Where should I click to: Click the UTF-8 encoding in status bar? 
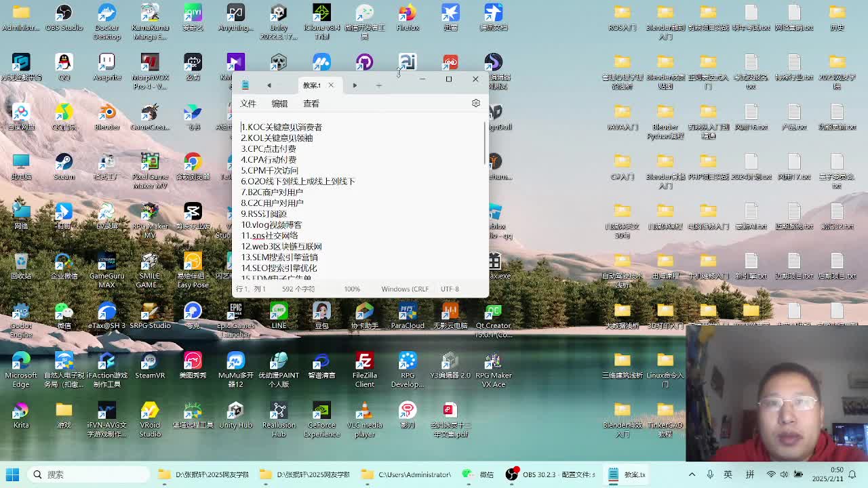[450, 289]
